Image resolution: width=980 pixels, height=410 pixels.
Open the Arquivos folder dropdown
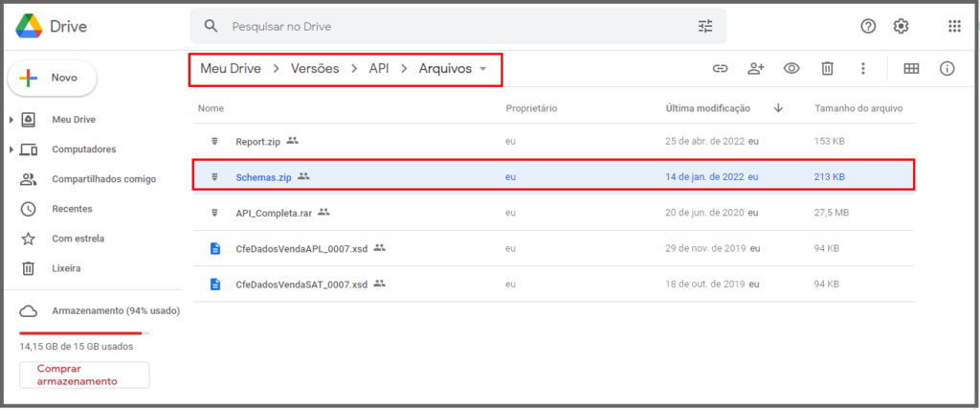pyautogui.click(x=483, y=69)
